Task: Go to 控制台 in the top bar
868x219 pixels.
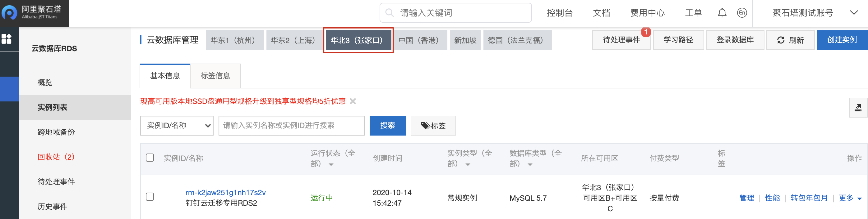Action: 560,13
